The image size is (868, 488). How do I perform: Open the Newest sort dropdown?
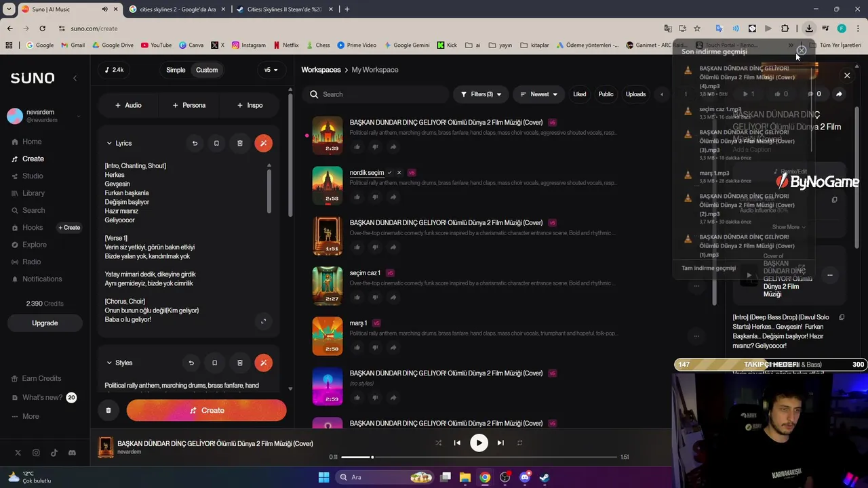pos(538,94)
